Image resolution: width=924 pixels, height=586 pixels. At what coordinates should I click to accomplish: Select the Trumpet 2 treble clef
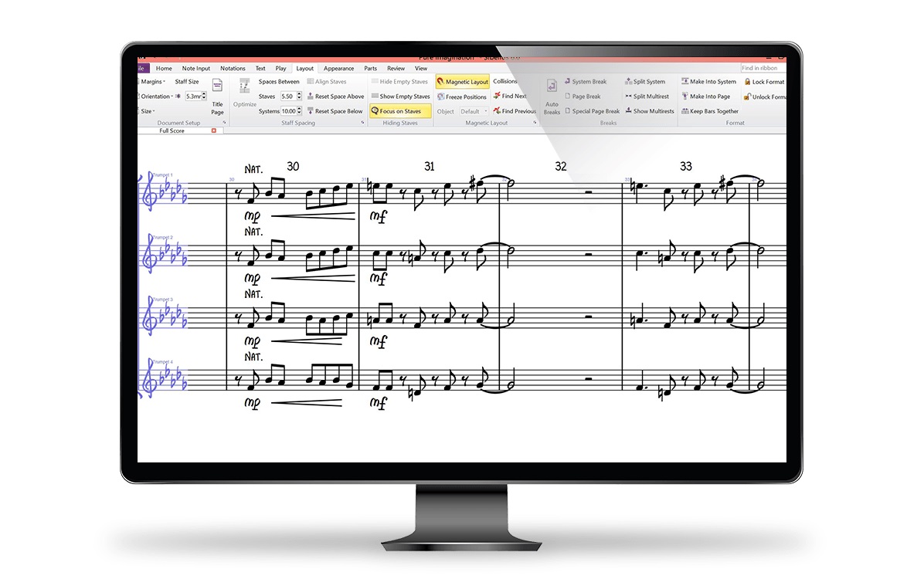(x=150, y=255)
